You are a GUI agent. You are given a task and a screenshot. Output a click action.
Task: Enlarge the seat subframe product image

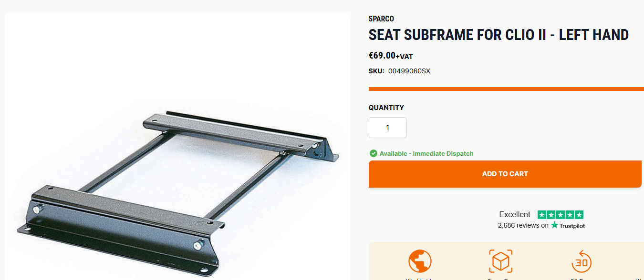(x=177, y=190)
